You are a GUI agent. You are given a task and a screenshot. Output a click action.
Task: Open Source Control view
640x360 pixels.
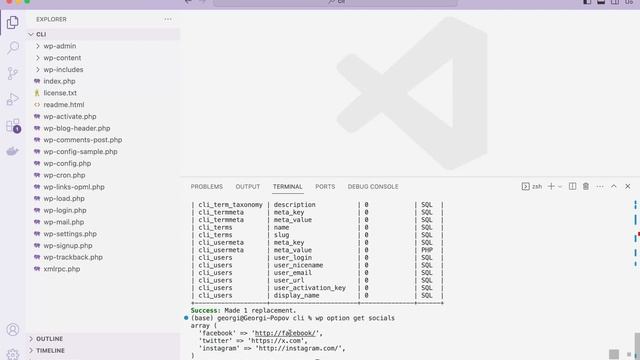(13, 73)
